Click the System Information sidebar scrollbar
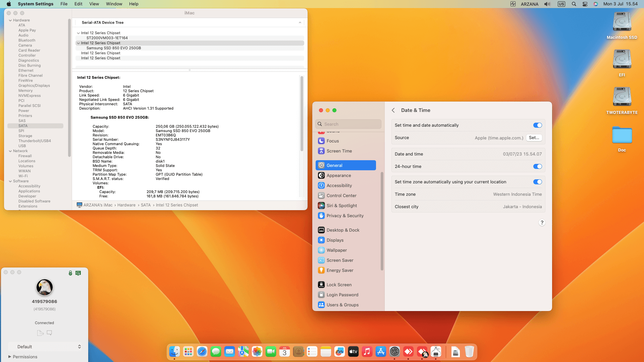644x362 pixels. tap(69, 88)
